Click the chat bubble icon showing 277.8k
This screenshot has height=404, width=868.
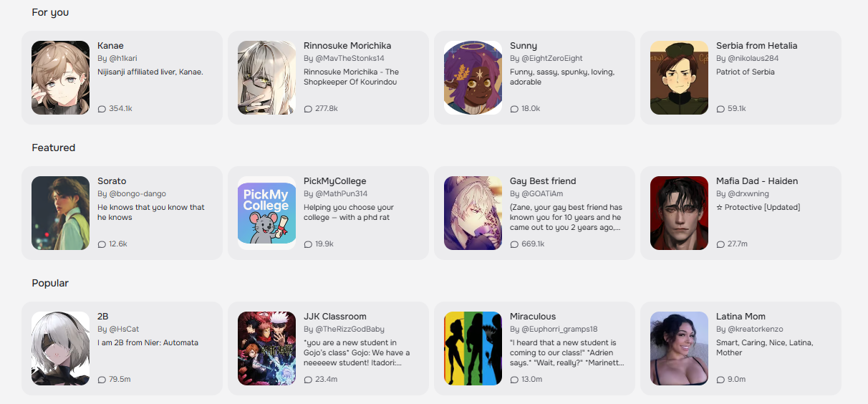308,109
